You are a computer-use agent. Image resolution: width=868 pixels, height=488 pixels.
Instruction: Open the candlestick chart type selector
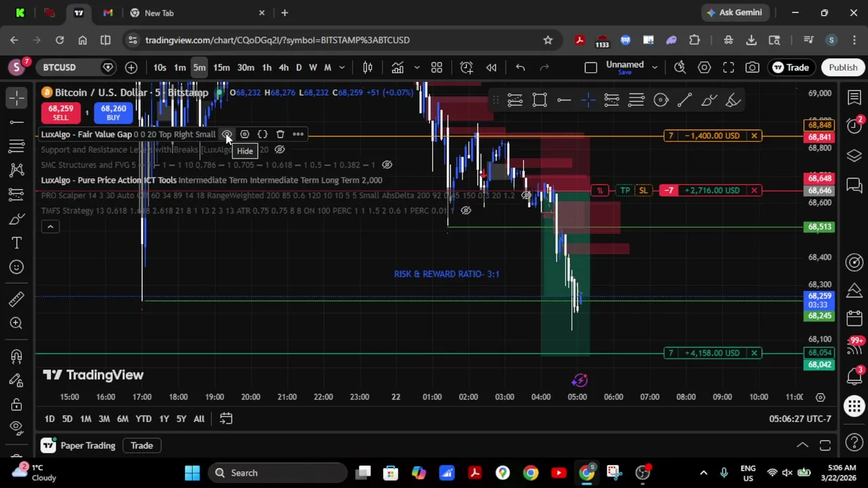(x=368, y=67)
